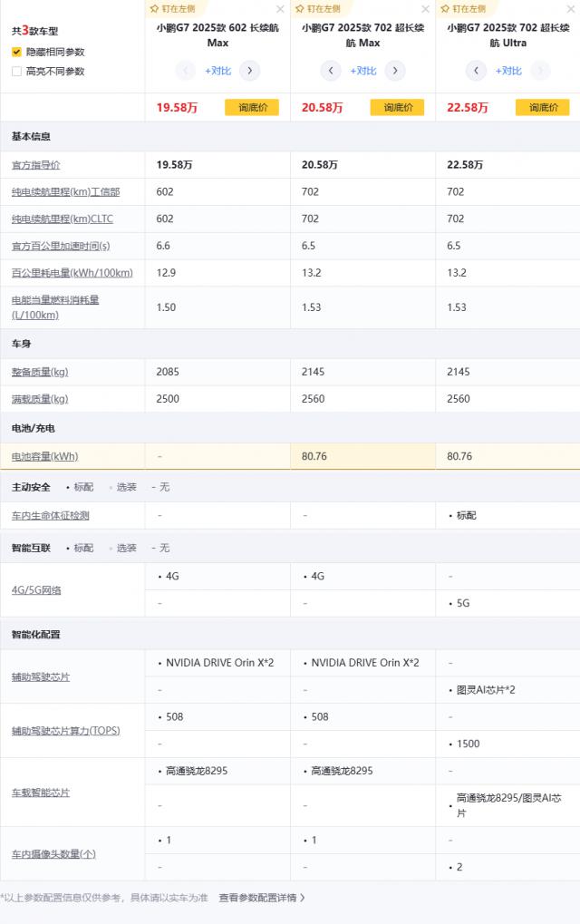This screenshot has height=924, width=580.
Task: Open 满载质量(kg) parameter link
Action: pyautogui.click(x=40, y=399)
